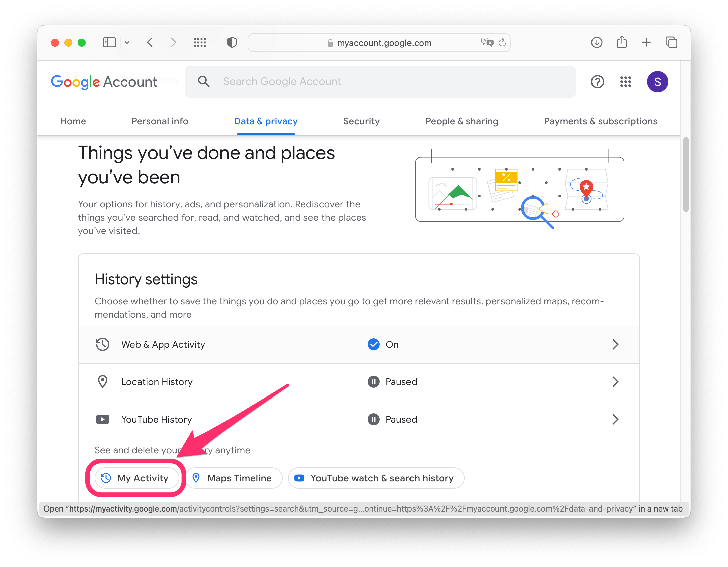Click the Safari privacy shield icon
This screenshot has width=728, height=567.
tap(232, 43)
